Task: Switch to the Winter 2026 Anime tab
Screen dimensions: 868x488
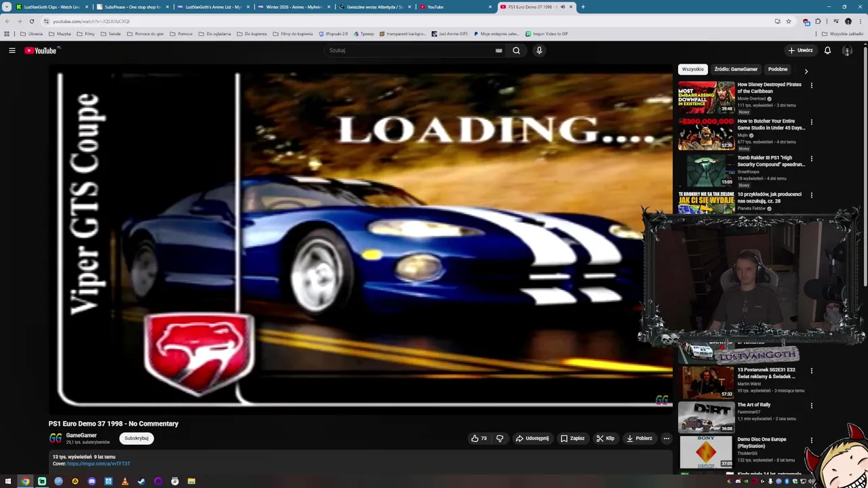Action: 294,7
